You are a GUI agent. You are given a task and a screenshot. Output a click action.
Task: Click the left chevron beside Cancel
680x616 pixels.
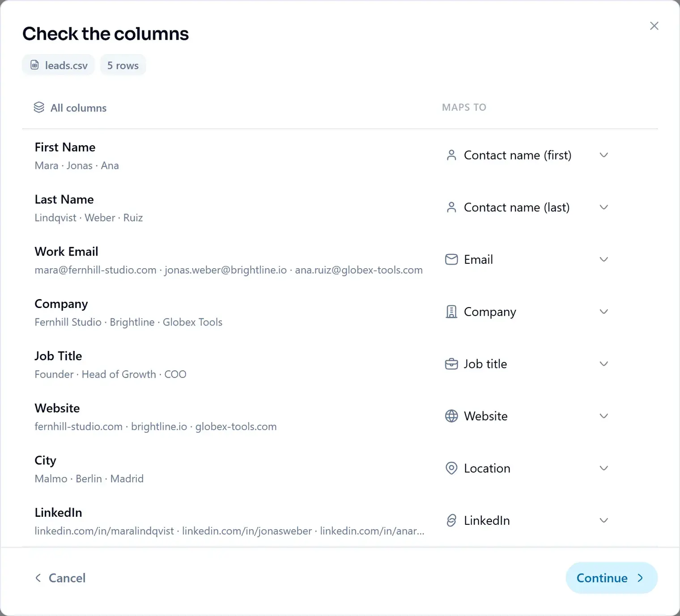point(38,578)
